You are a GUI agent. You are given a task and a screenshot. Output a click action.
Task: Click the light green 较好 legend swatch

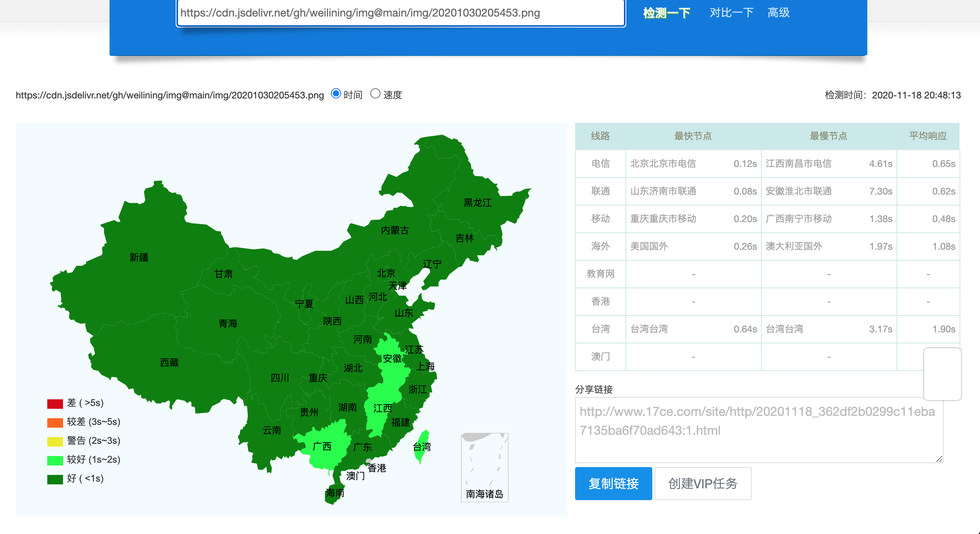coord(55,460)
